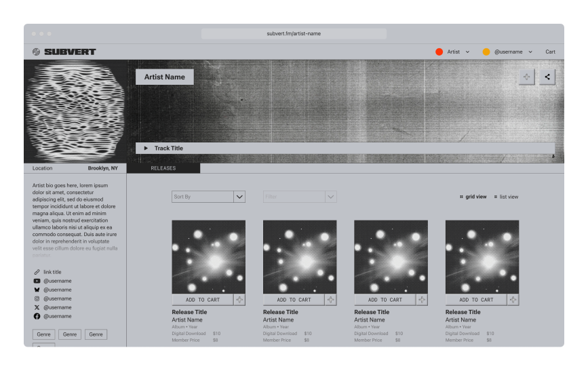Click Artist Name under first release
The height and width of the screenshot is (371, 588).
pos(187,320)
